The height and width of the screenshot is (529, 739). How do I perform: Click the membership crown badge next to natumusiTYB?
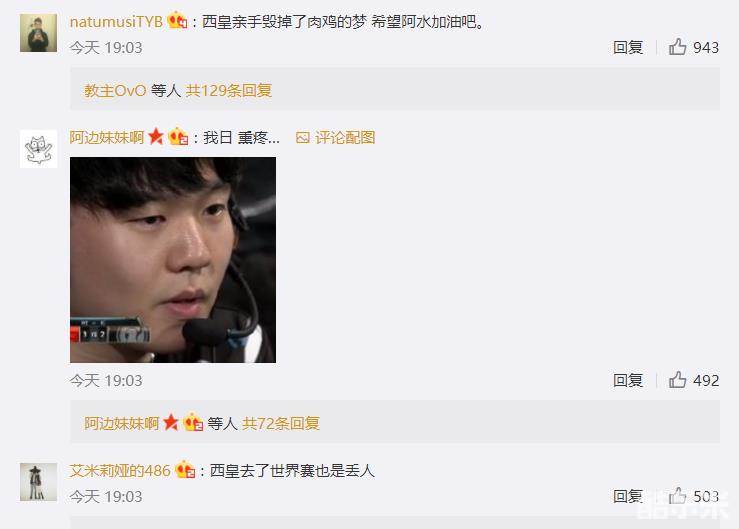click(x=177, y=21)
